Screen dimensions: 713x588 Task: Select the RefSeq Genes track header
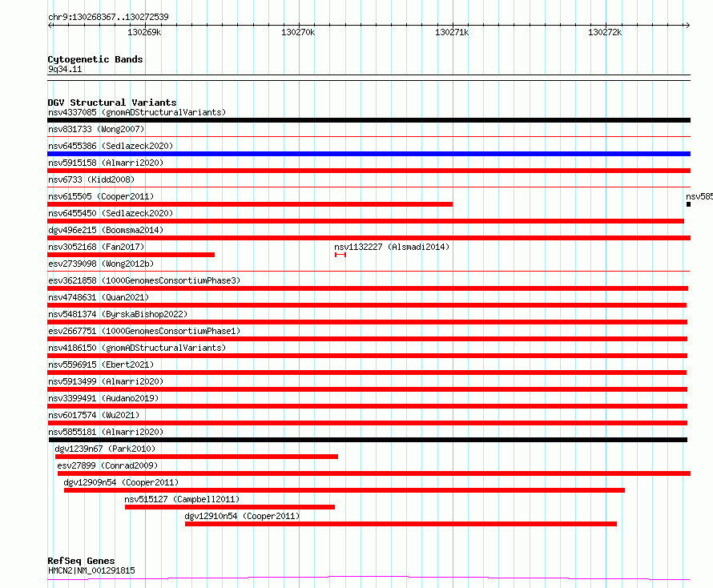81,561
